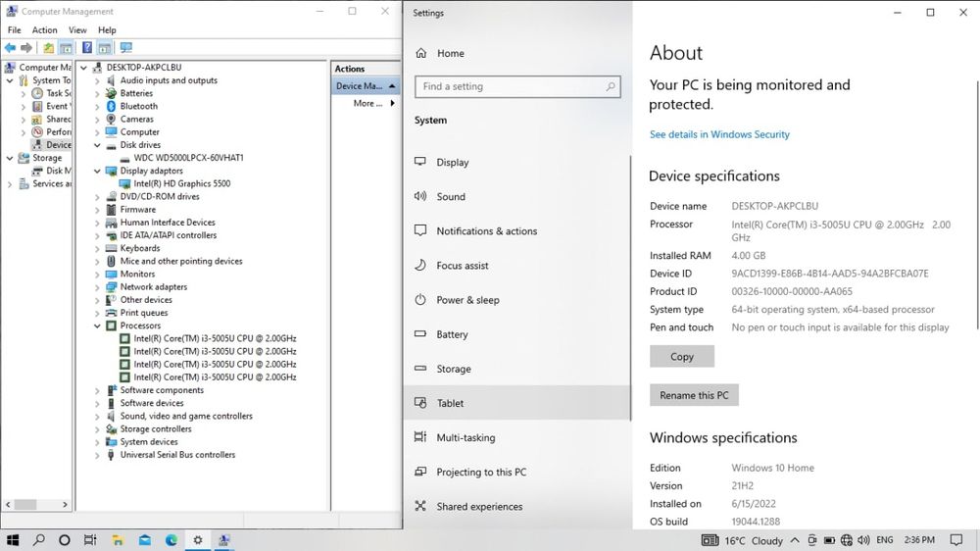
Task: Click the Device Ma... actions header
Action: 366,85
